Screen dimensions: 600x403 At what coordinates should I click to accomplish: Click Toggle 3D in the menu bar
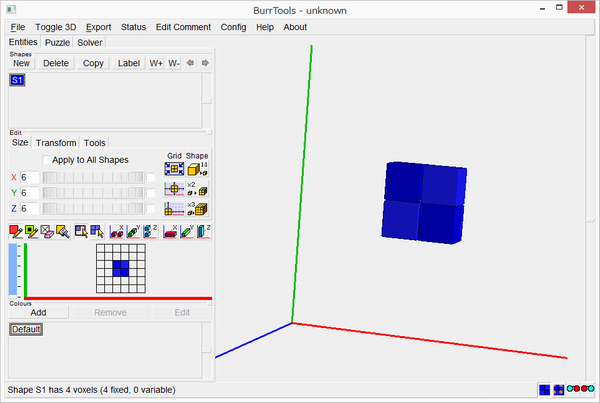[55, 27]
